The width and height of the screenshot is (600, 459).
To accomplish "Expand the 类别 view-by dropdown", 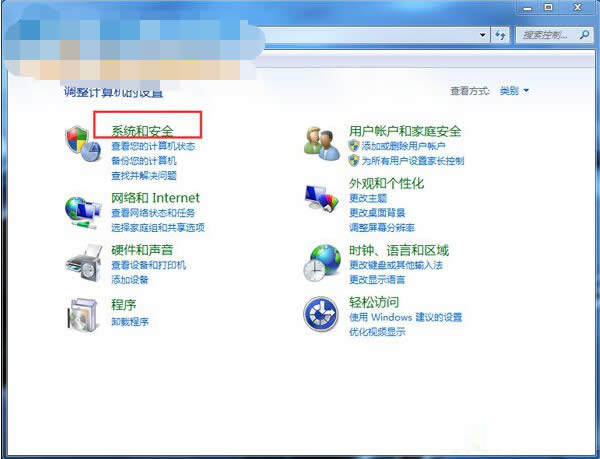I will point(514,91).
